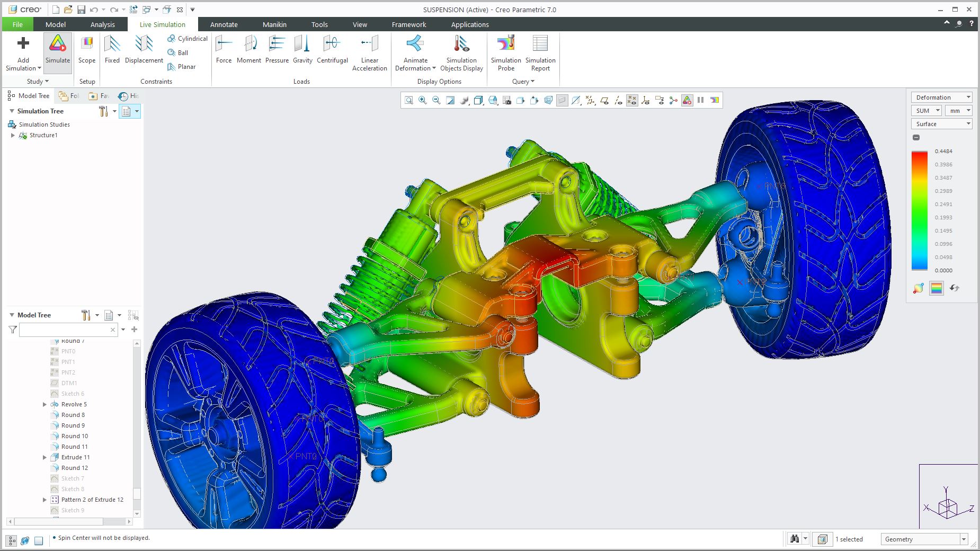Screen dimensions: 980x551
Task: Add a Force load
Action: coord(224,50)
